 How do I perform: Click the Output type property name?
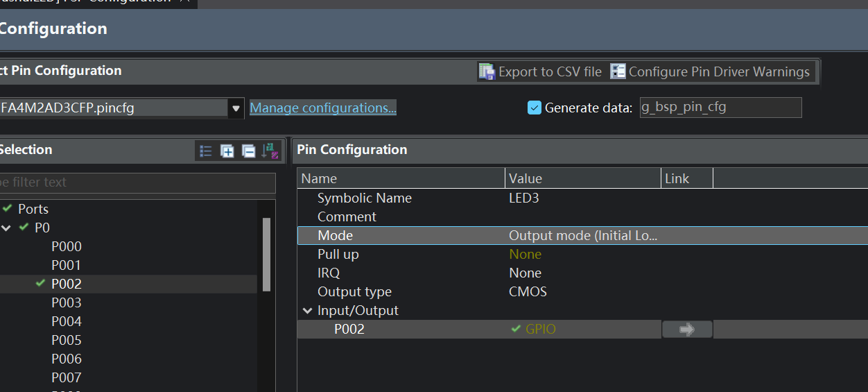click(354, 291)
